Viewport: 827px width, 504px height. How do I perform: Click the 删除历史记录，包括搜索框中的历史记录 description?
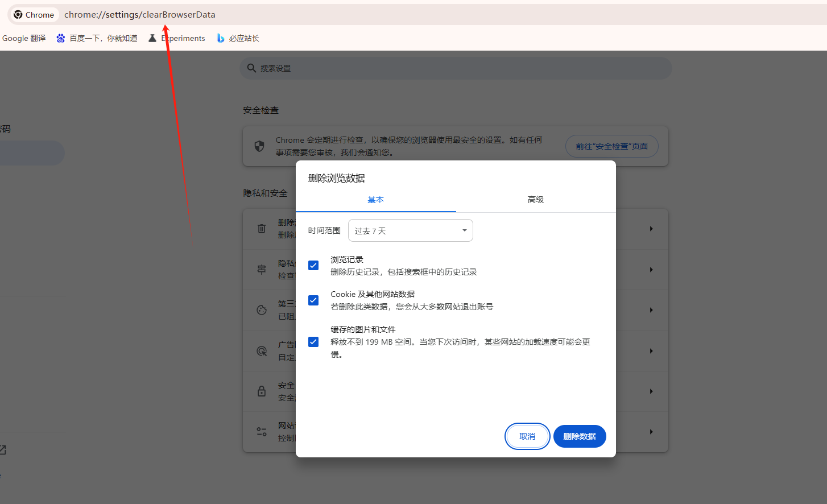(x=403, y=272)
